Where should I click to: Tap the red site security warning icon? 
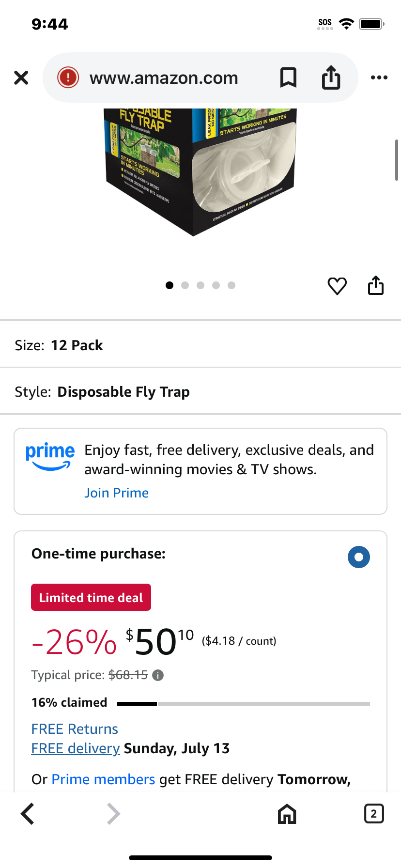point(68,77)
